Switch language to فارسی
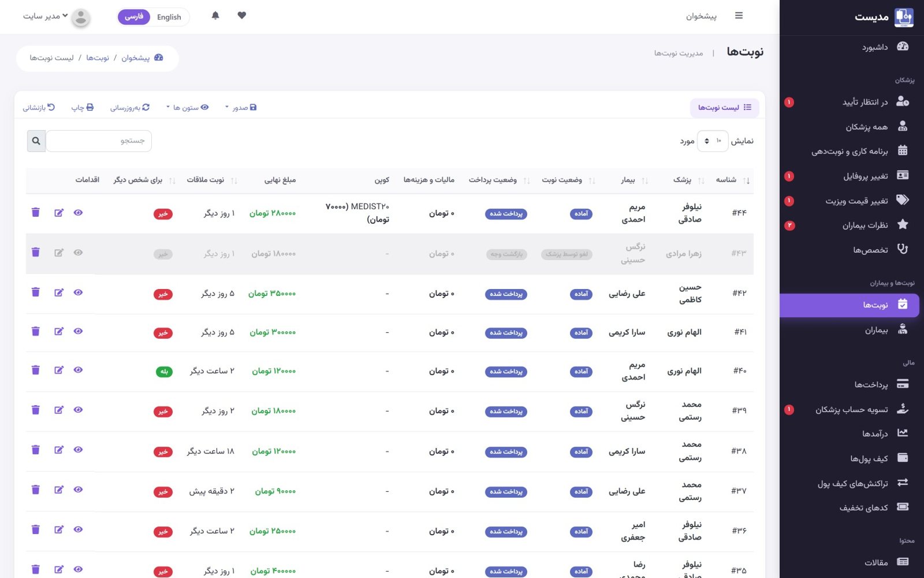Image resolution: width=924 pixels, height=578 pixels. [134, 17]
